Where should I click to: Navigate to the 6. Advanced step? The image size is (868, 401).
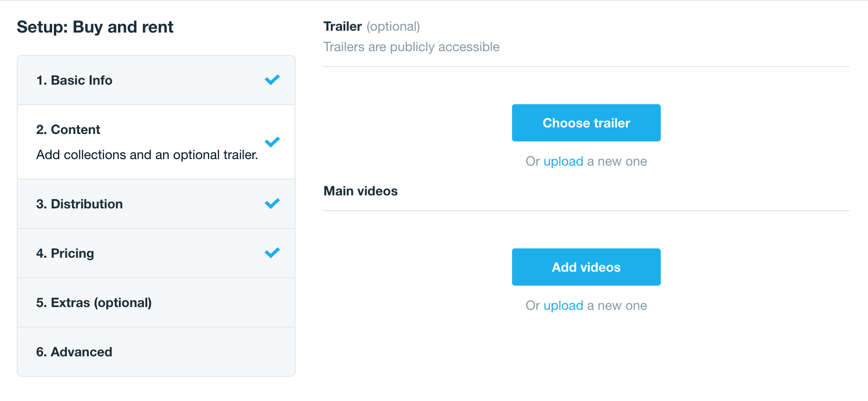click(74, 352)
